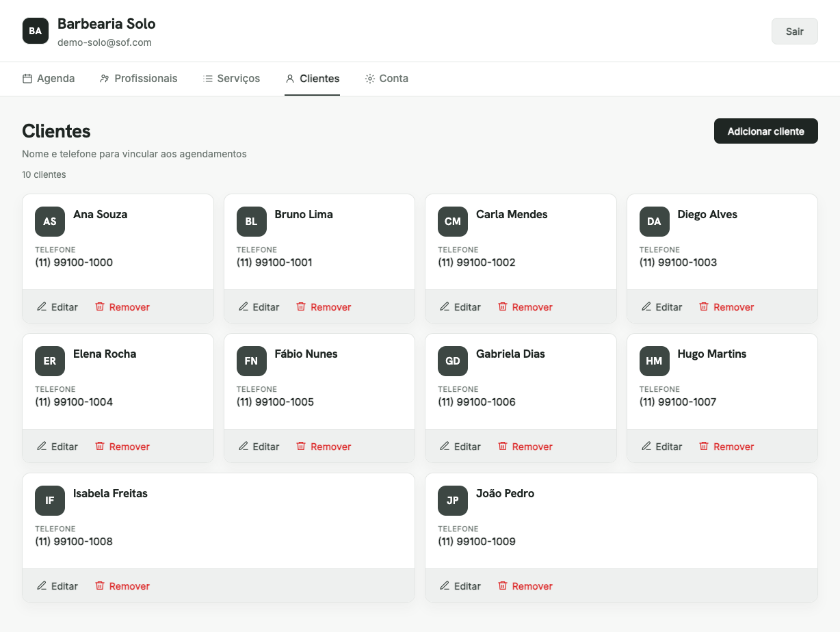Click the JP avatar on João Pedro's card

tap(453, 501)
